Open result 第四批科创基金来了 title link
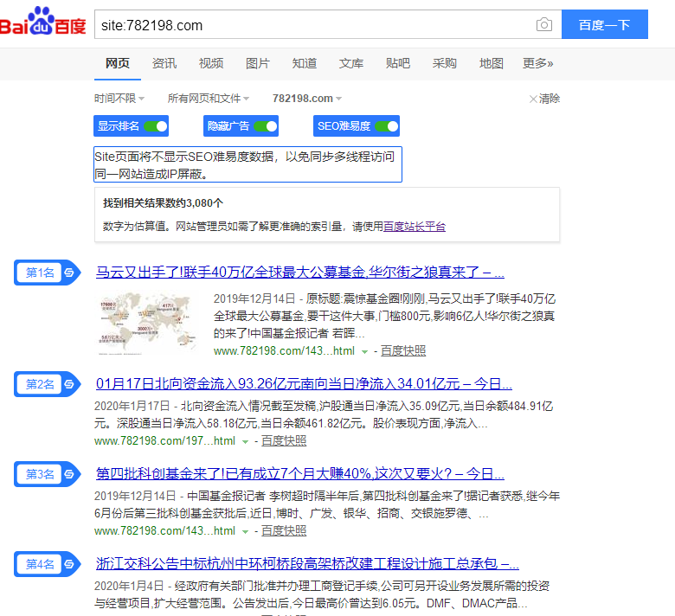Screen dimensions: 675x616 point(300,473)
